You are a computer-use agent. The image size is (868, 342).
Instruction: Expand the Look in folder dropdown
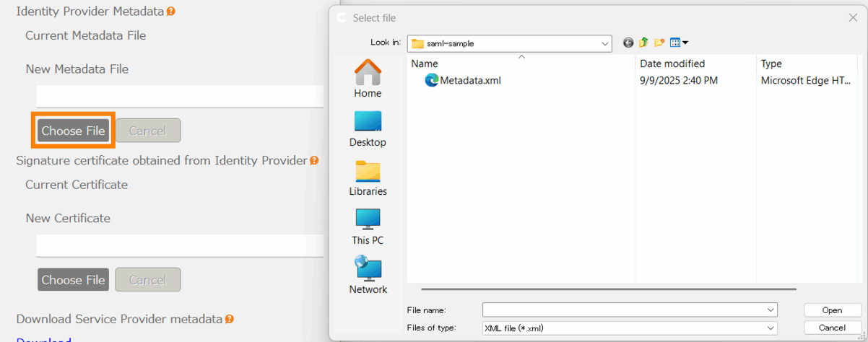pyautogui.click(x=605, y=44)
